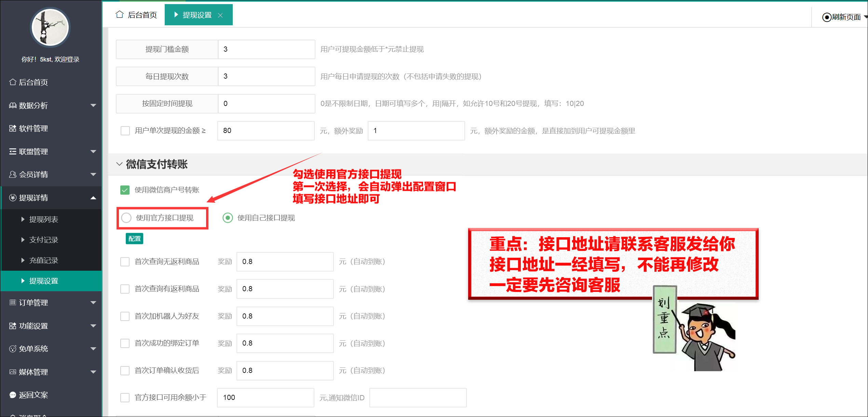
Task: Collapse the 微信支付转账 section
Action: [119, 164]
